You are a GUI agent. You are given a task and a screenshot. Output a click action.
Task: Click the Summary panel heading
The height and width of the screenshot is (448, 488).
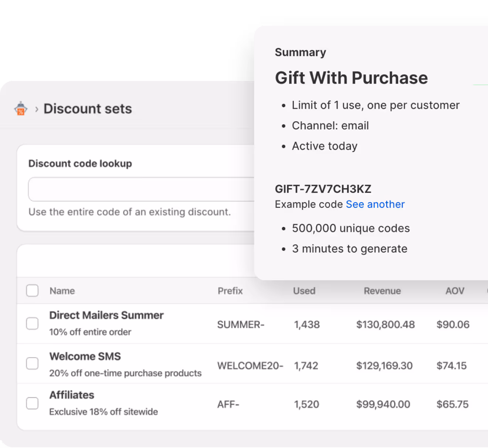point(300,52)
